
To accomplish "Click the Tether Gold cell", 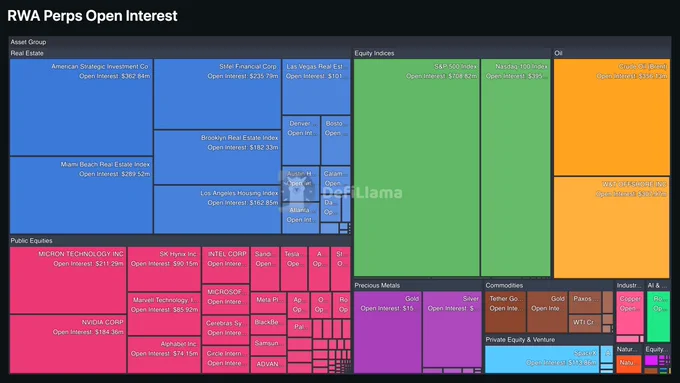I will coord(505,312).
